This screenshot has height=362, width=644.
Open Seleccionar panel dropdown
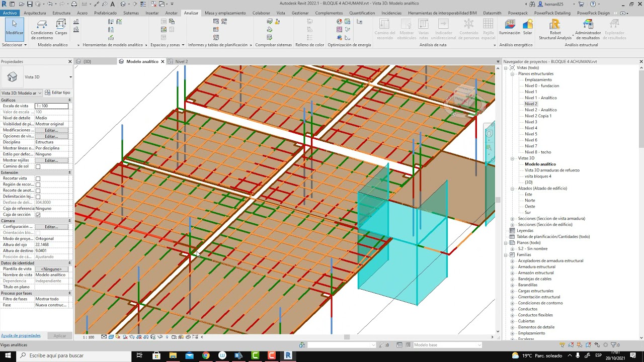pyautogui.click(x=14, y=45)
